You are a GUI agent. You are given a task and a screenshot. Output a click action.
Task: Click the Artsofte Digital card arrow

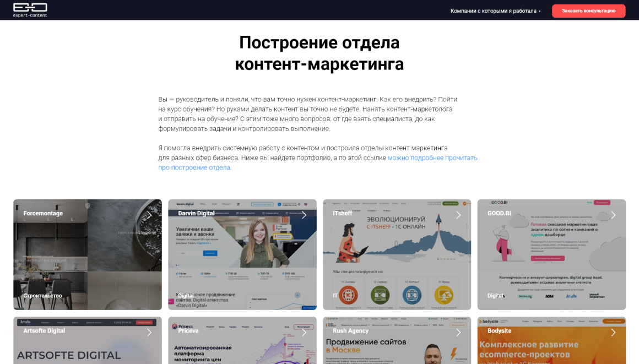(x=149, y=333)
